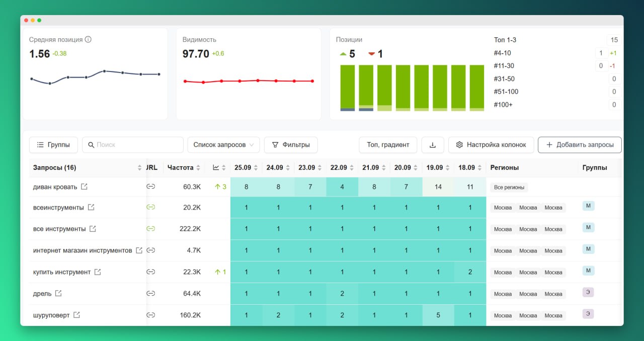Click the query name дрель
Viewport: 644px width, 341px height.
(x=42, y=293)
